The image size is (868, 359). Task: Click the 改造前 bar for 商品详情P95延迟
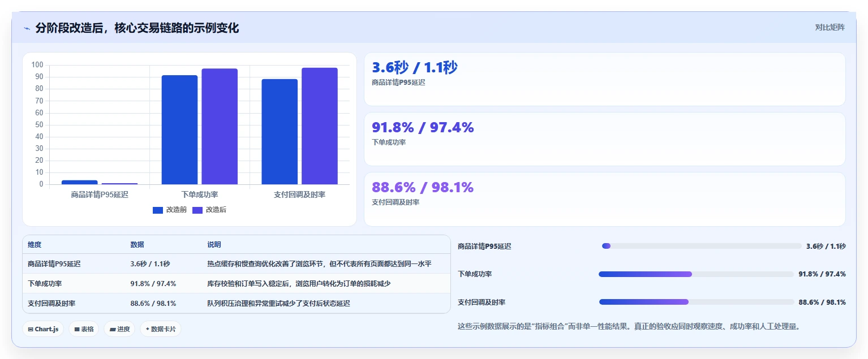(x=79, y=182)
